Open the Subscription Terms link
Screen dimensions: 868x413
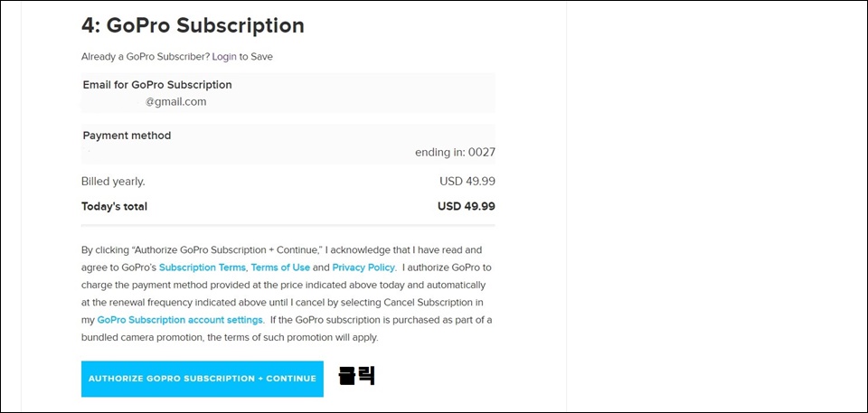pos(202,268)
